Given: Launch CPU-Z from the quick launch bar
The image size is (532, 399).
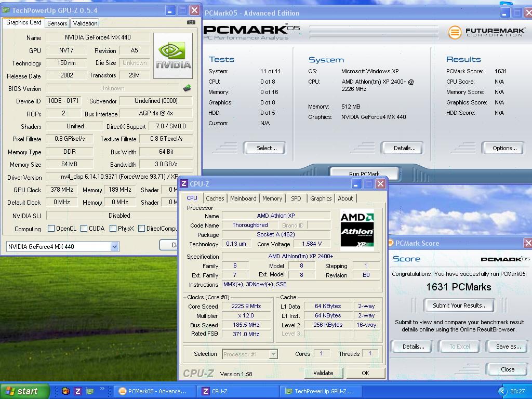Looking at the screenshot, I should tap(78, 391).
